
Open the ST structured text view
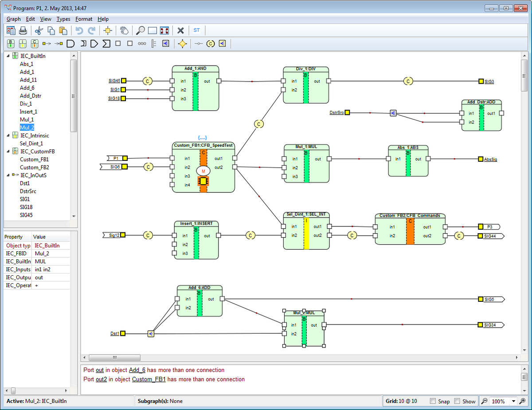(196, 30)
